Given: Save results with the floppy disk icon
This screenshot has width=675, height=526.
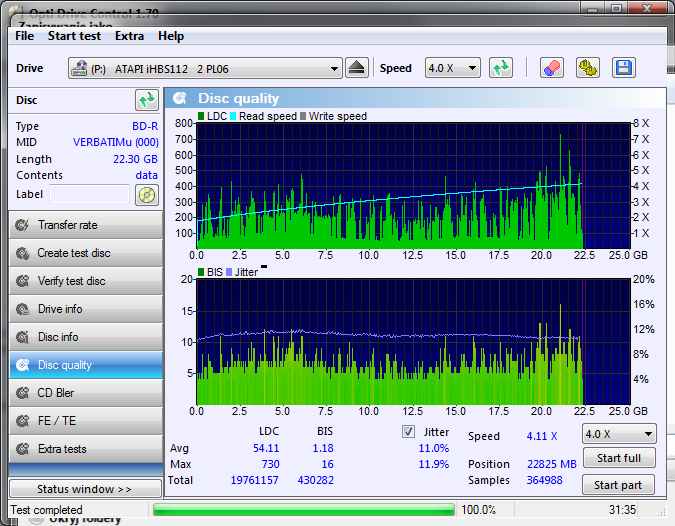Looking at the screenshot, I should (624, 68).
